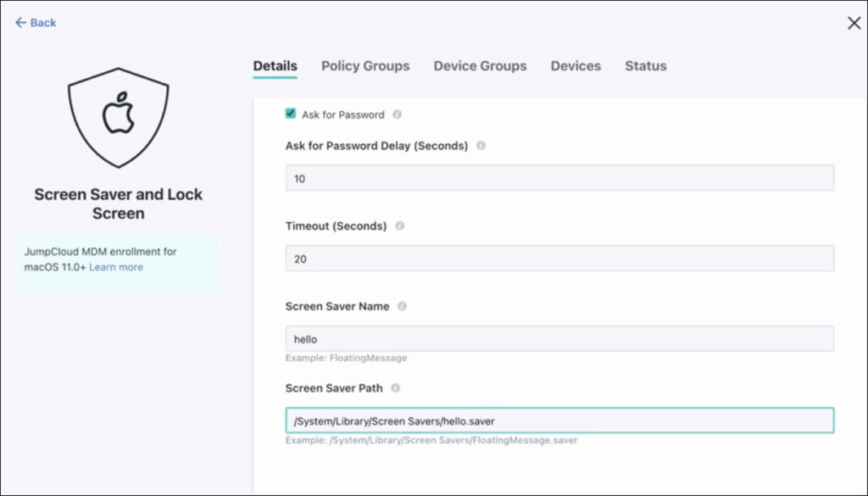
Task: Open the Device Groups tab
Action: tap(480, 66)
